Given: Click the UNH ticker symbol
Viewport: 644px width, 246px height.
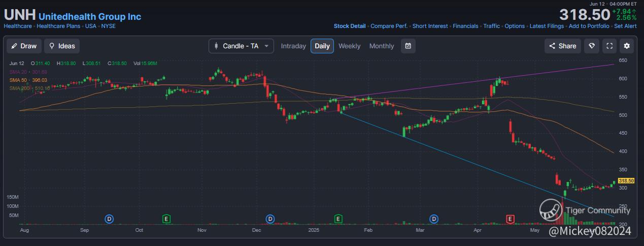Looking at the screenshot, I should click(19, 15).
